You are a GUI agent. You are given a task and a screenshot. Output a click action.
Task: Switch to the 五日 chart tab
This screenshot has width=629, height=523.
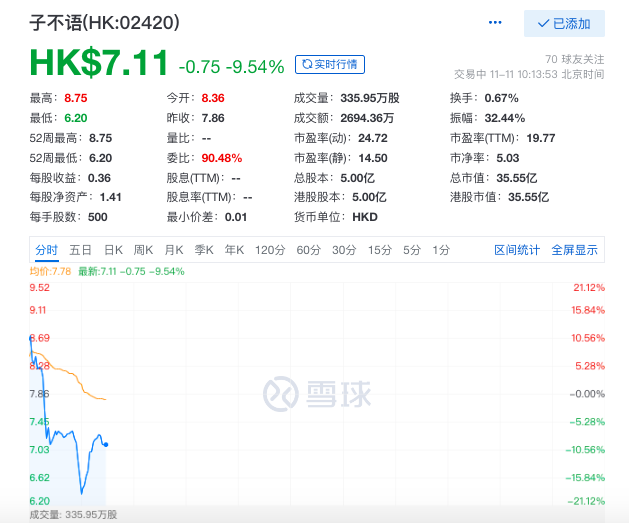pyautogui.click(x=81, y=250)
